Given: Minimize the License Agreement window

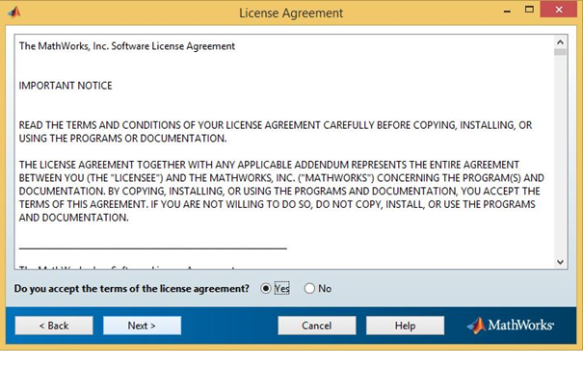Looking at the screenshot, I should 507,11.
